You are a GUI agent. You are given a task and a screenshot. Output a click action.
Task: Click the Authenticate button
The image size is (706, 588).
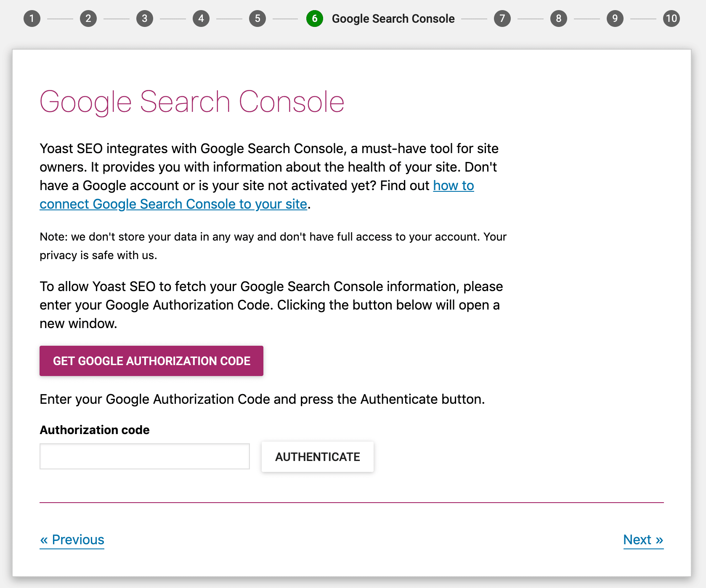tap(317, 457)
